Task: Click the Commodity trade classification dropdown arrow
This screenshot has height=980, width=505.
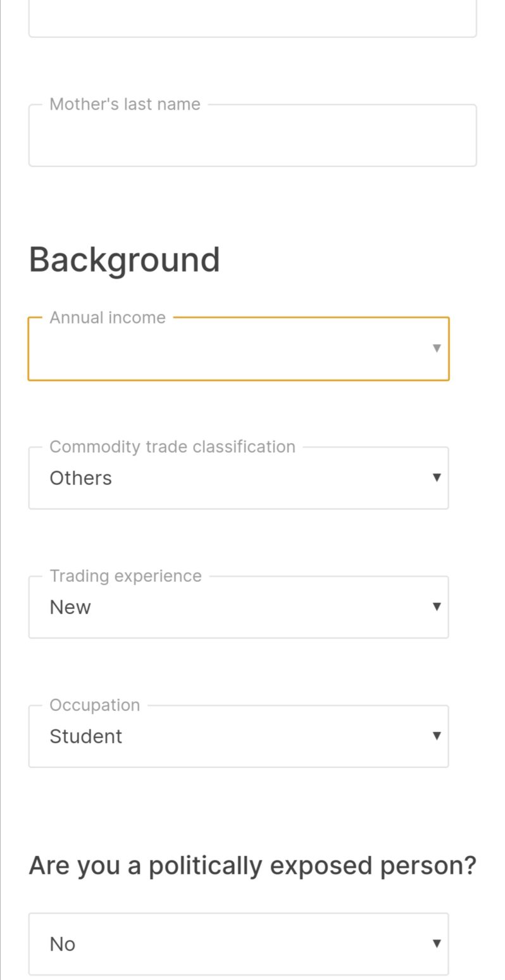Action: click(x=436, y=477)
